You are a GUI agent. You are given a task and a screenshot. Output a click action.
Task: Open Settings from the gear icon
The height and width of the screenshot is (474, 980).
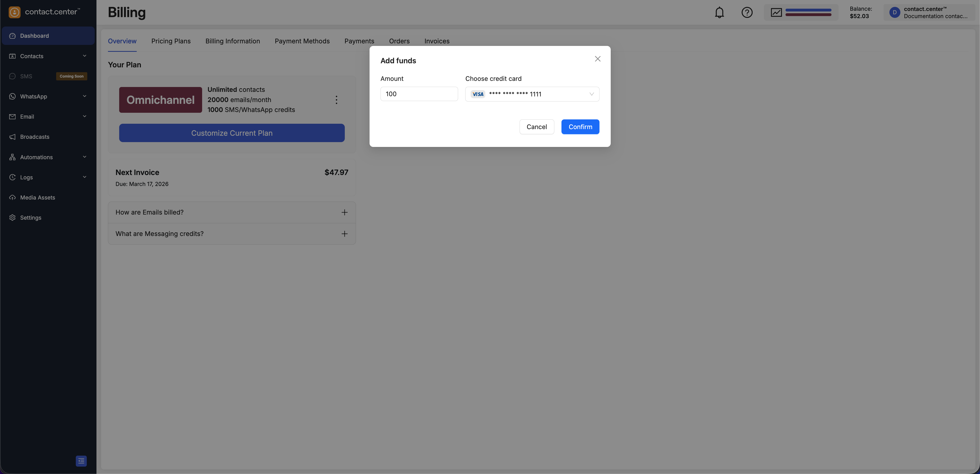coord(12,218)
